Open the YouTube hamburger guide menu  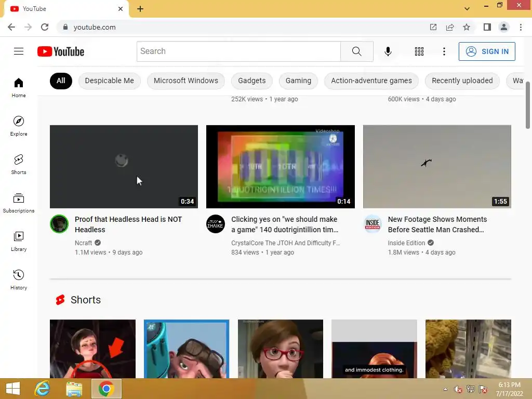pyautogui.click(x=19, y=51)
